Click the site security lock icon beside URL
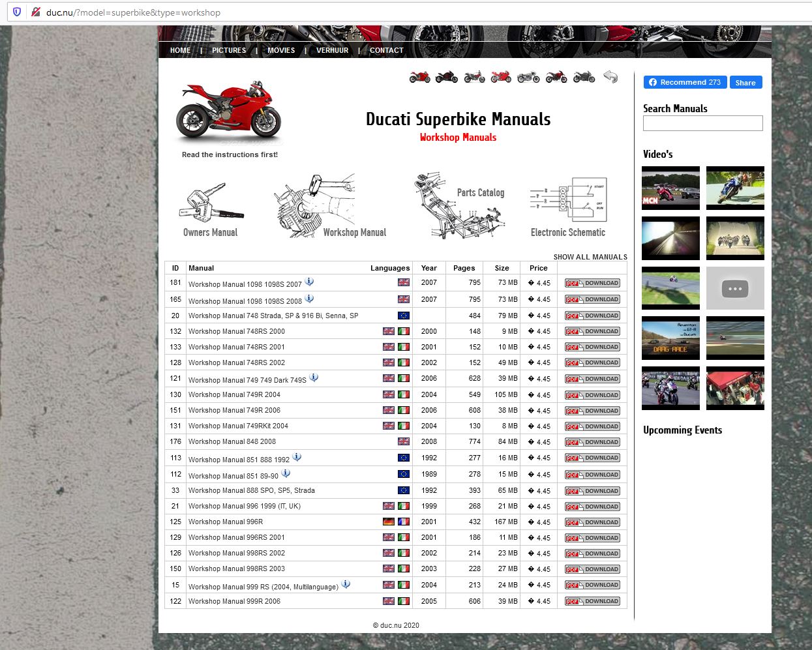The height and width of the screenshot is (650, 812). (36, 12)
